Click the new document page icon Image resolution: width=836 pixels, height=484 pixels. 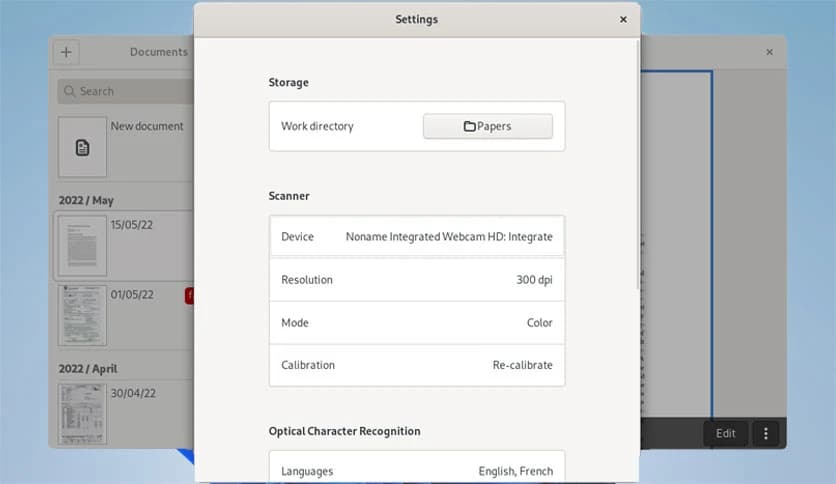click(82, 148)
